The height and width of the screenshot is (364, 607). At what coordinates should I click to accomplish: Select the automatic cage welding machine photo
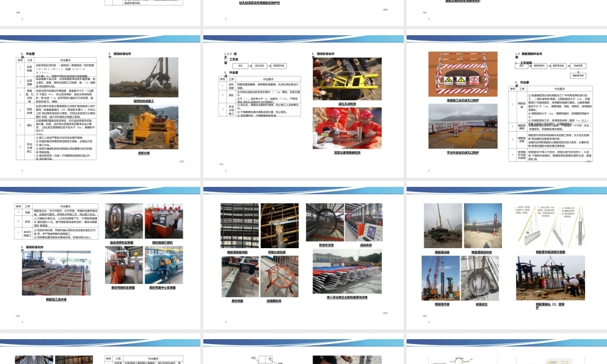(124, 221)
